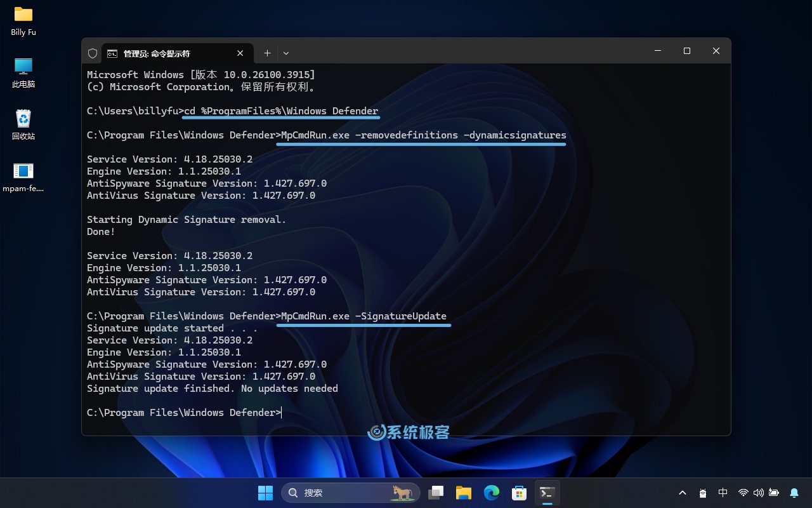
Task: Click the battery status icon
Action: [774, 493]
